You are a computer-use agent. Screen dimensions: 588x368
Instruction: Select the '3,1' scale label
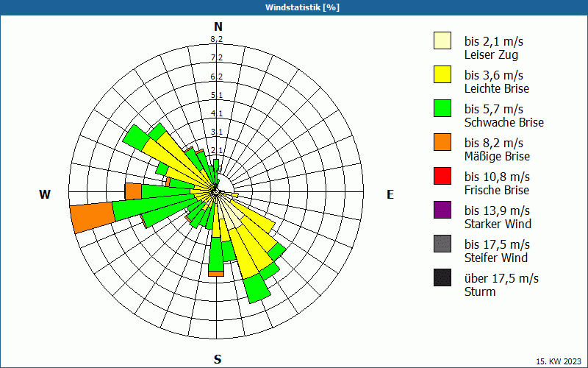point(216,132)
